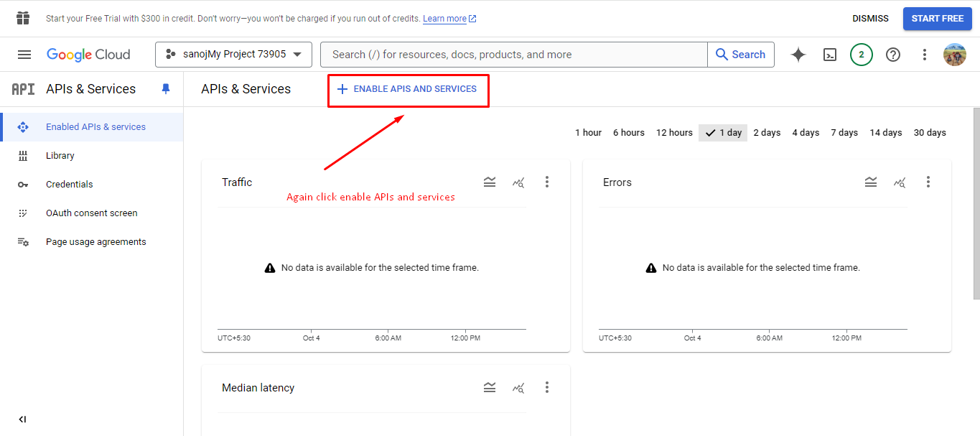Select the 7 days time range
This screenshot has height=436, width=980.
tap(844, 133)
